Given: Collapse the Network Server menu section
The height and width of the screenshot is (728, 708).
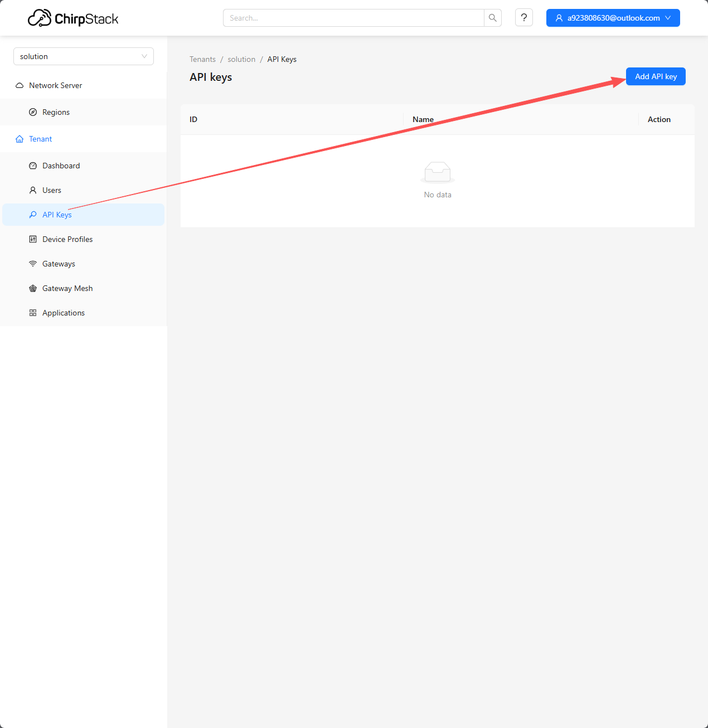Looking at the screenshot, I should 55,85.
